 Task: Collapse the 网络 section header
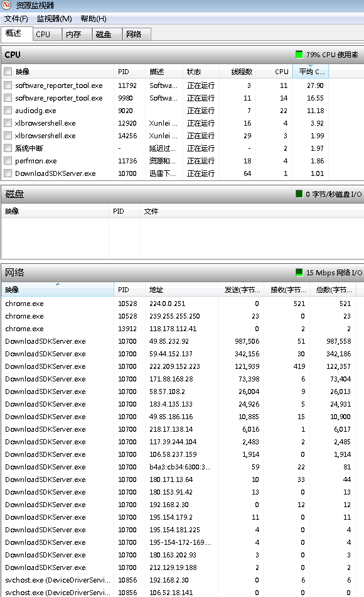coord(183,273)
